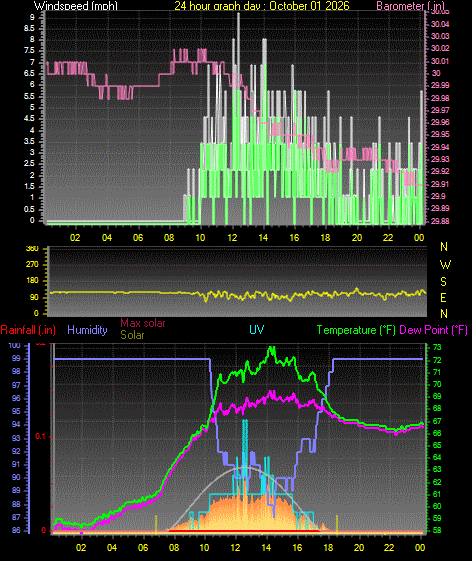The image size is (472, 561).
Task: Click "14" hour label under the windspeed graph
Action: [263, 238]
